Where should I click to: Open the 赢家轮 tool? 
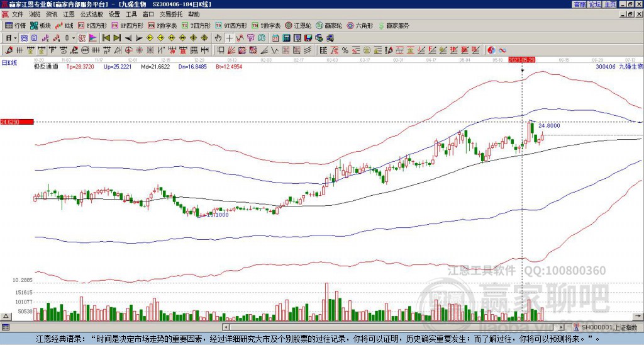(329, 25)
